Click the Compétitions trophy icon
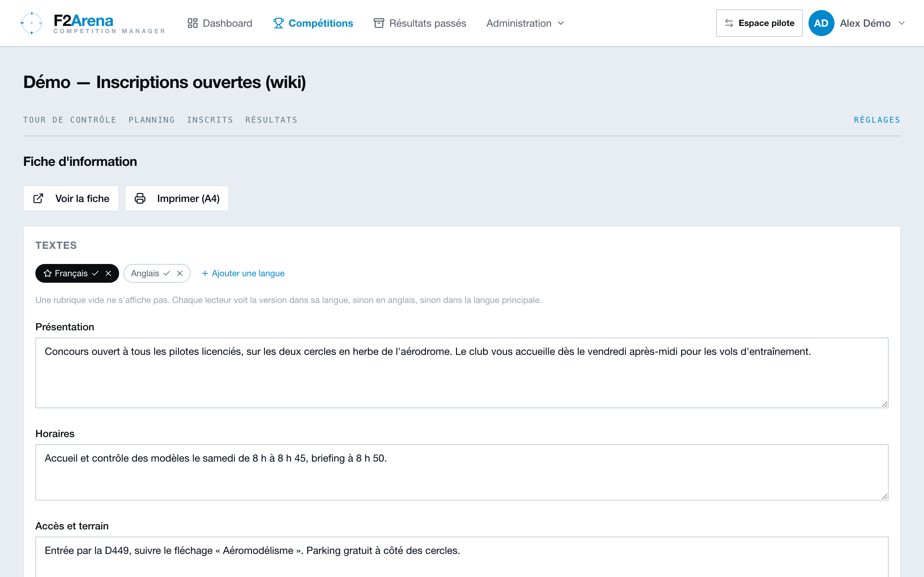 [x=278, y=23]
